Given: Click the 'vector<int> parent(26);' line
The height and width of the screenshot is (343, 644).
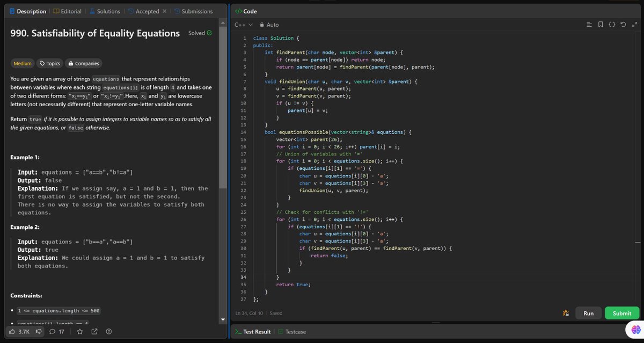Looking at the screenshot, I should coord(309,139).
